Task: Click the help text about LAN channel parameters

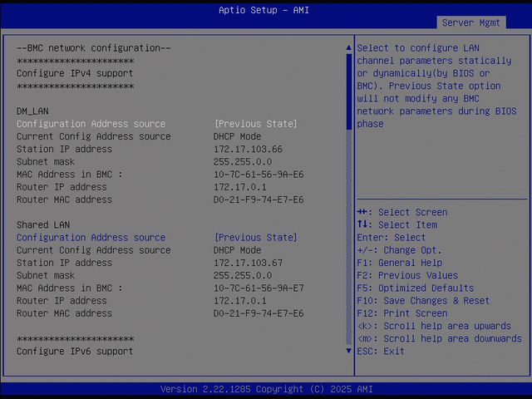Action: tap(436, 86)
